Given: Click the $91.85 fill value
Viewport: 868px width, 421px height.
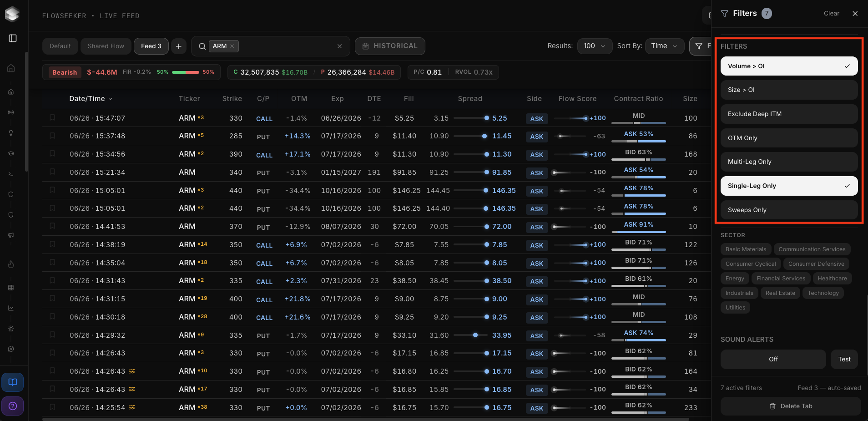Looking at the screenshot, I should click(404, 172).
